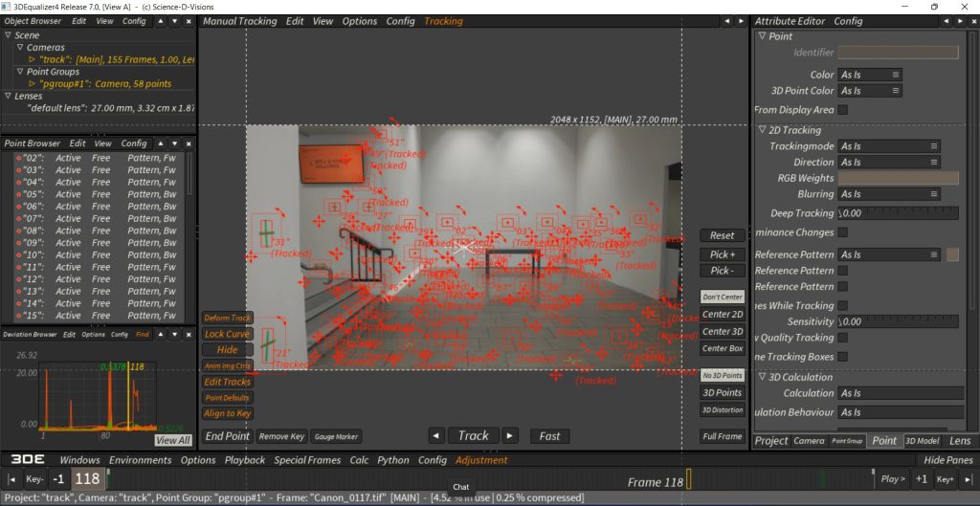This screenshot has height=506, width=980.
Task: Click the End Point button
Action: coord(228,436)
